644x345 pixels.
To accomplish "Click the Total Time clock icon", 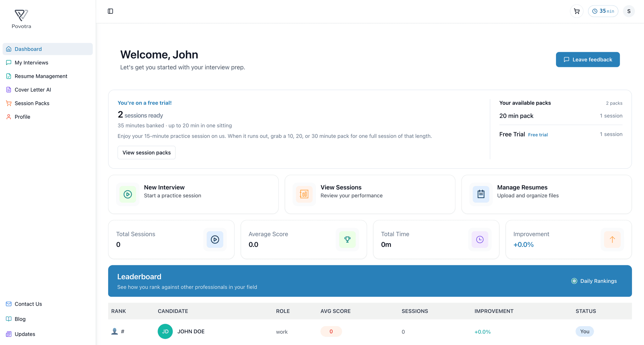I will tap(480, 239).
